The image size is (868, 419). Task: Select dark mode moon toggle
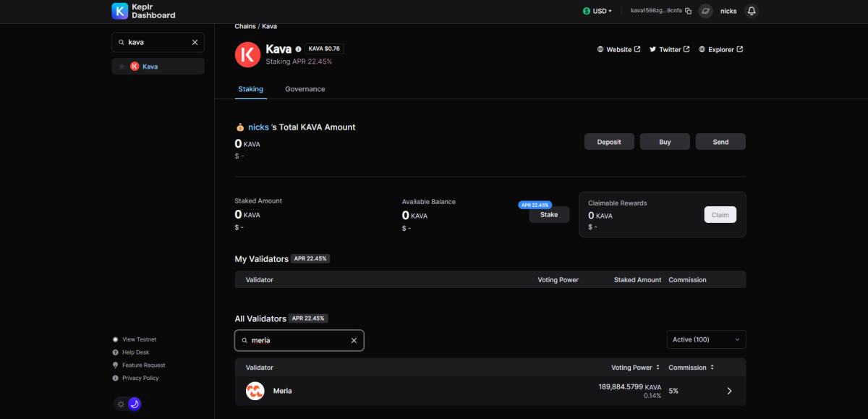134,404
